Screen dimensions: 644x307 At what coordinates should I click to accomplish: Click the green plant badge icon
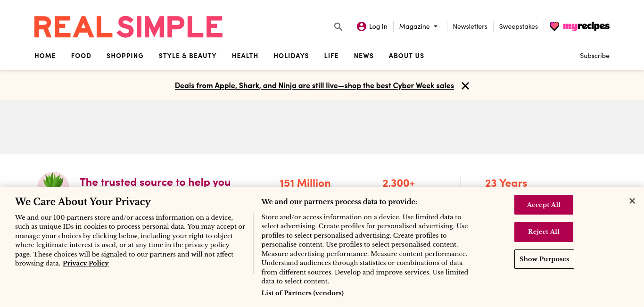coord(53,181)
